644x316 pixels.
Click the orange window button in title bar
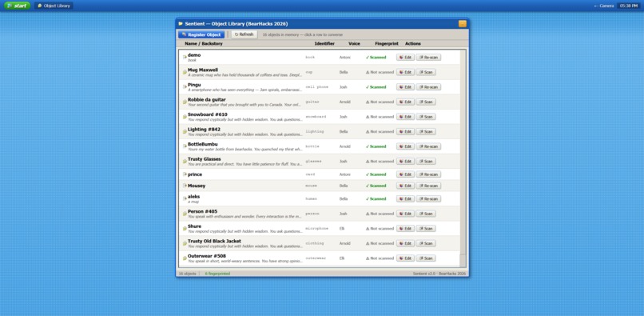pos(462,24)
